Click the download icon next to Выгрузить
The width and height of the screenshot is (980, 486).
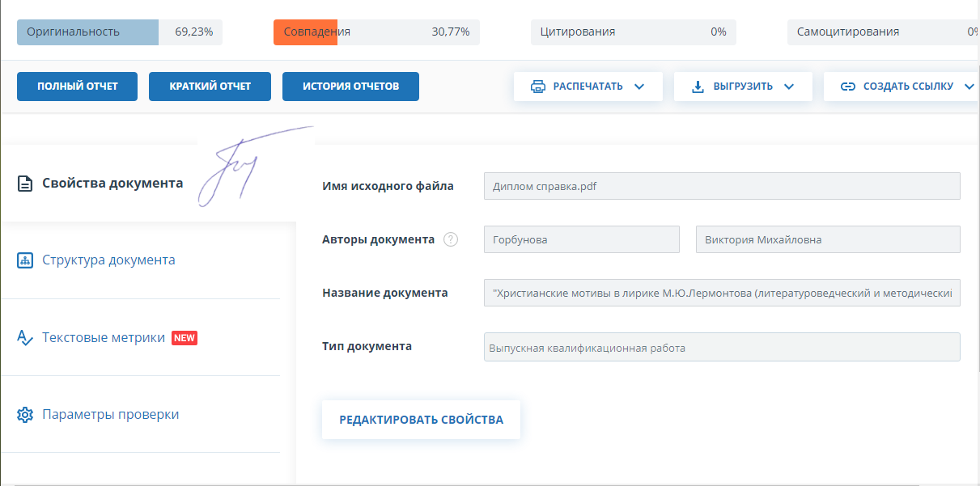pyautogui.click(x=698, y=87)
